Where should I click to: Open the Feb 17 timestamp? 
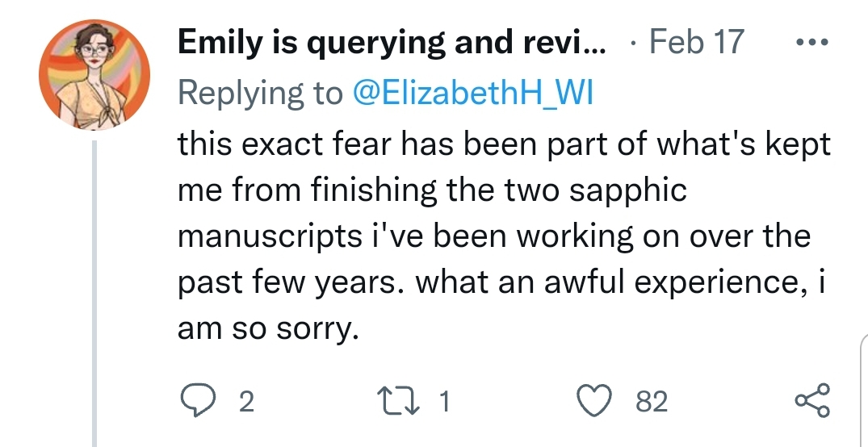(x=697, y=42)
